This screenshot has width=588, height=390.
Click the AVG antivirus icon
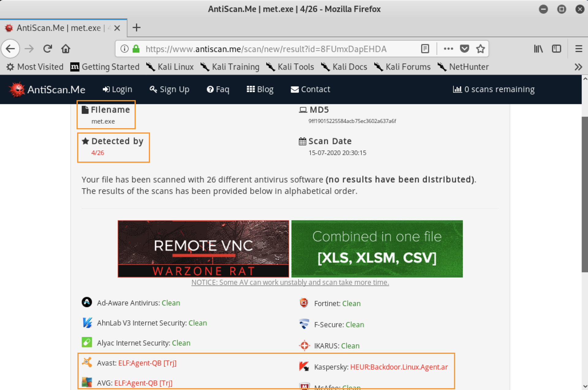(87, 382)
